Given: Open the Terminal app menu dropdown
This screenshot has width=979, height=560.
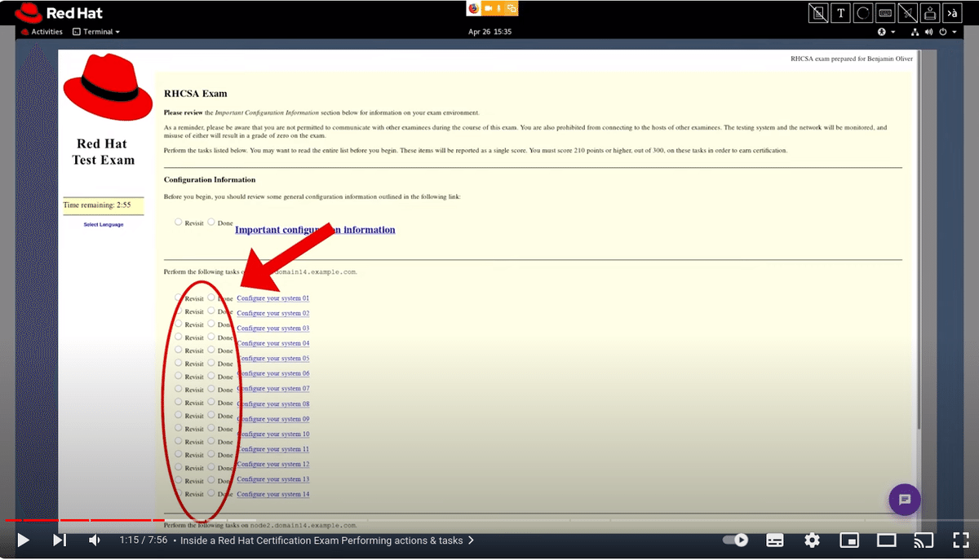Looking at the screenshot, I should (x=96, y=32).
